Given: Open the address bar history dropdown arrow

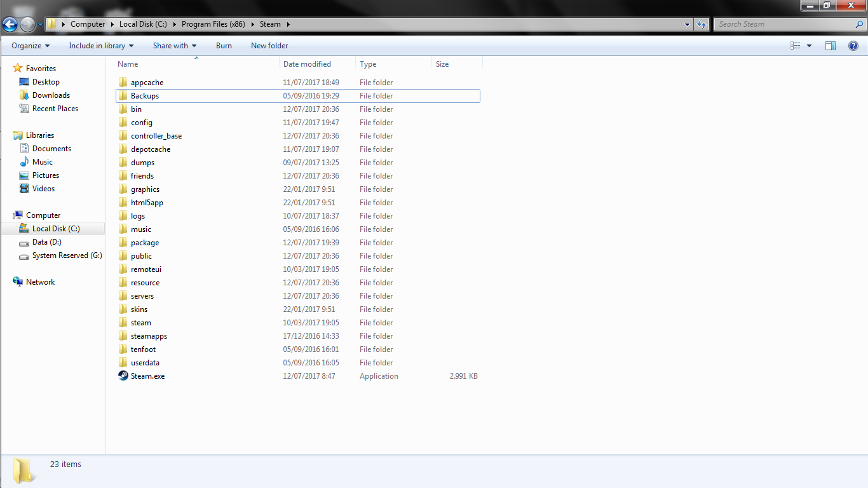Looking at the screenshot, I should (688, 24).
